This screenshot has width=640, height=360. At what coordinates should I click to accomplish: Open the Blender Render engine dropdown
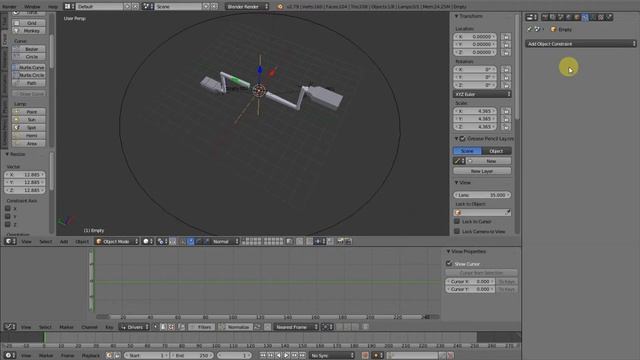(247, 7)
